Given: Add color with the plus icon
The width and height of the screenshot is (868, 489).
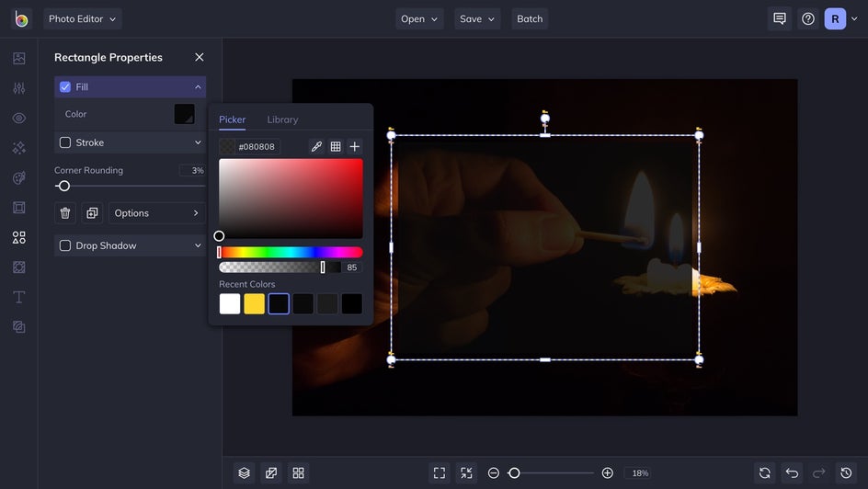Looking at the screenshot, I should coord(355,146).
